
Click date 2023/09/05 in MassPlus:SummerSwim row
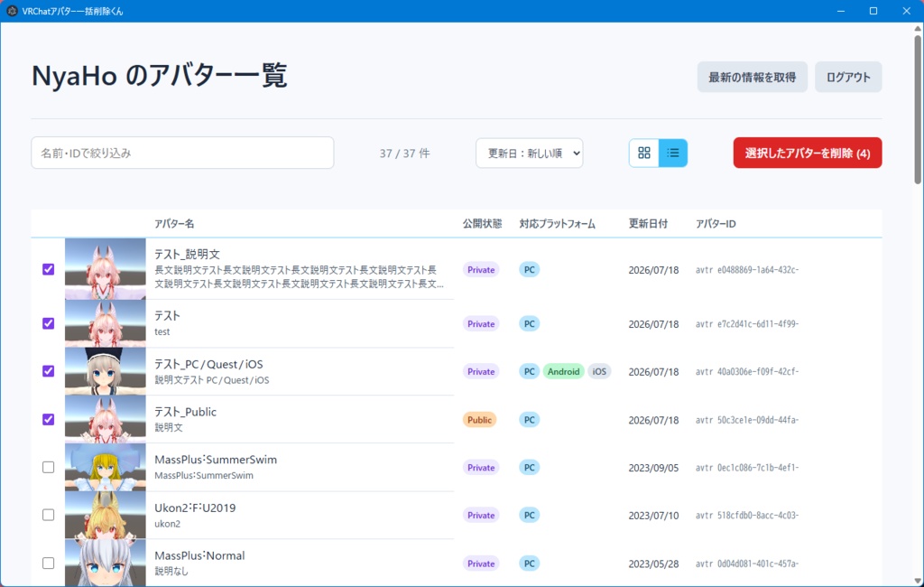[653, 468]
